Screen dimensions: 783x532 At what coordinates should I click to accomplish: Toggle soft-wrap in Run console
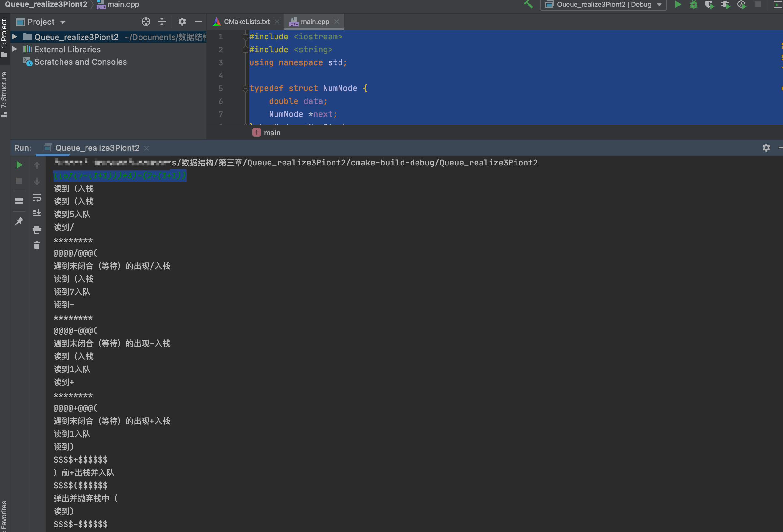(x=37, y=198)
